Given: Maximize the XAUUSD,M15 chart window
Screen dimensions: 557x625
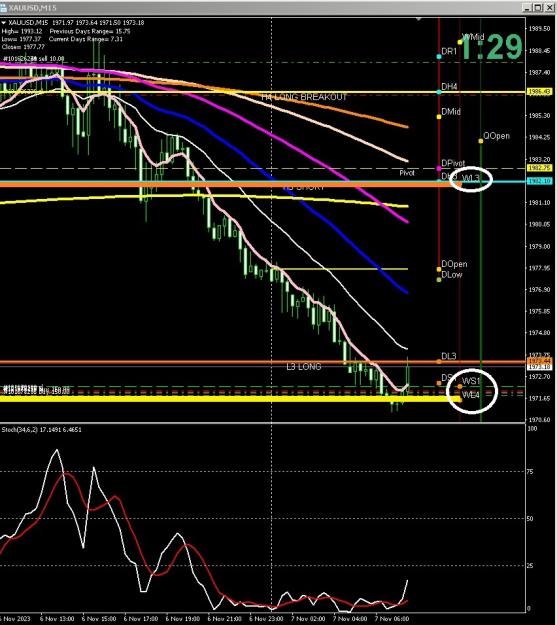Looking at the screenshot, I should pos(538,8).
